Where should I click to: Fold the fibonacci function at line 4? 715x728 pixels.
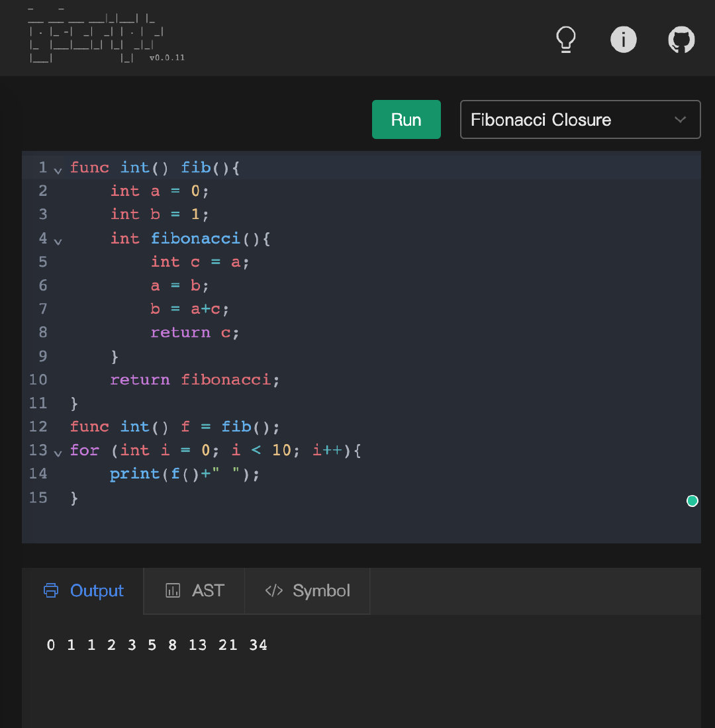point(58,241)
